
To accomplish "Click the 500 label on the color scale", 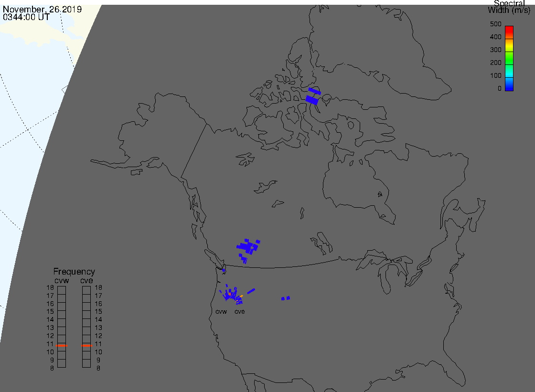I will click(496, 24).
